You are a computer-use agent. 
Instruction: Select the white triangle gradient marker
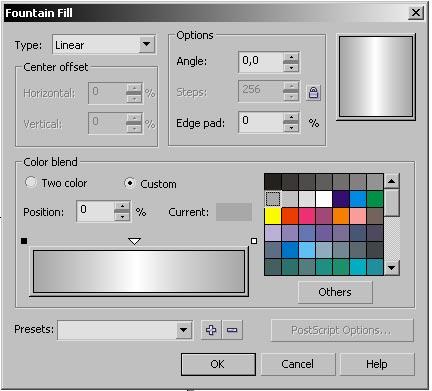point(134,241)
